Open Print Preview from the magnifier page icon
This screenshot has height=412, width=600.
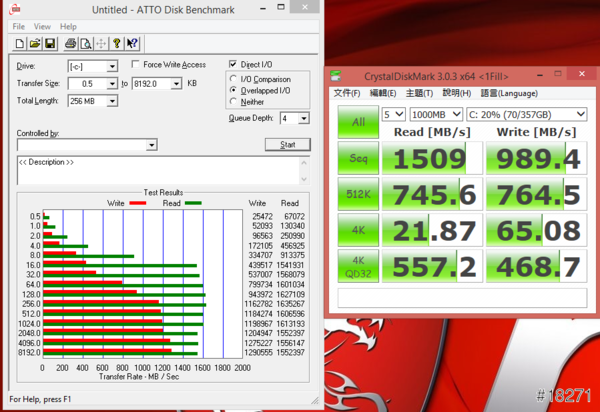pos(85,43)
